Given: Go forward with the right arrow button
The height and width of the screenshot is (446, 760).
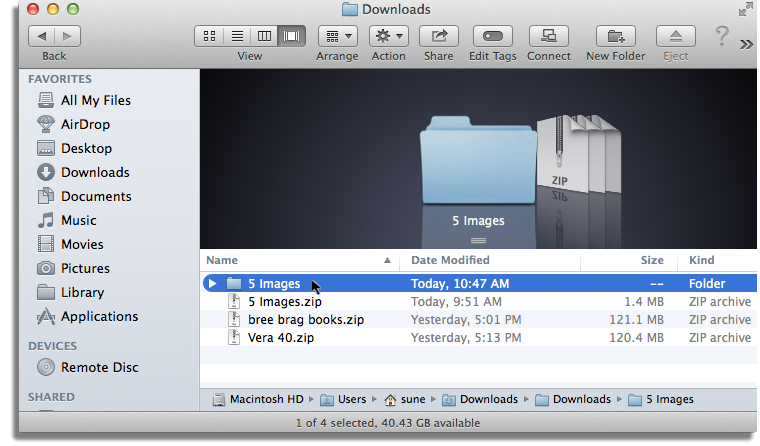Looking at the screenshot, I should (x=67, y=36).
